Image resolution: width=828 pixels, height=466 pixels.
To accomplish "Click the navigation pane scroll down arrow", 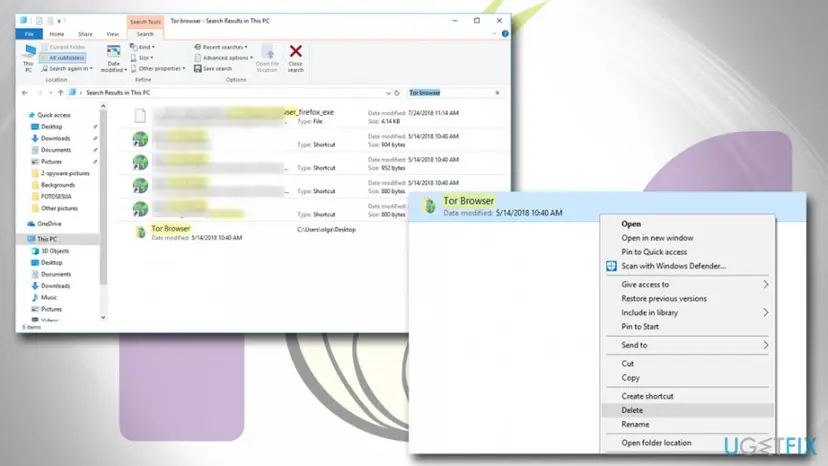I will [x=103, y=318].
